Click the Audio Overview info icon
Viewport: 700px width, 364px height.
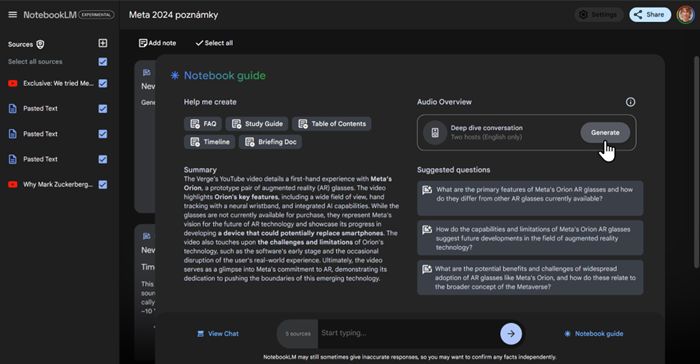[630, 102]
